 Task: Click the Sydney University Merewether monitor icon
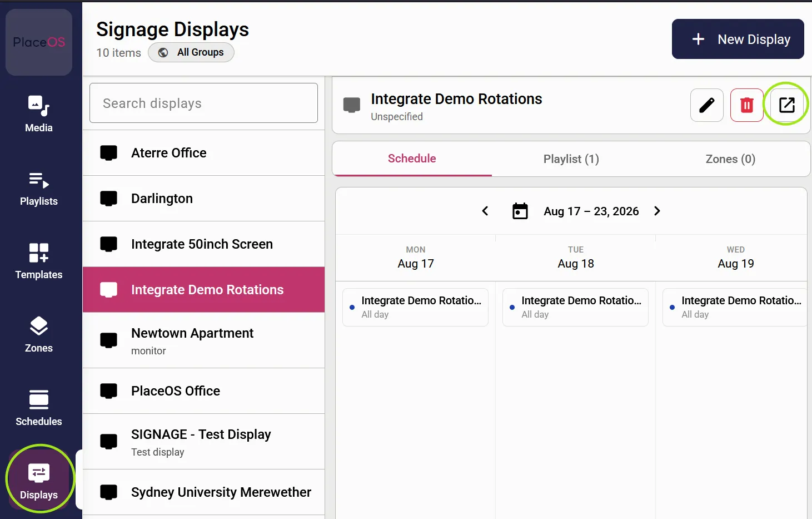click(108, 492)
